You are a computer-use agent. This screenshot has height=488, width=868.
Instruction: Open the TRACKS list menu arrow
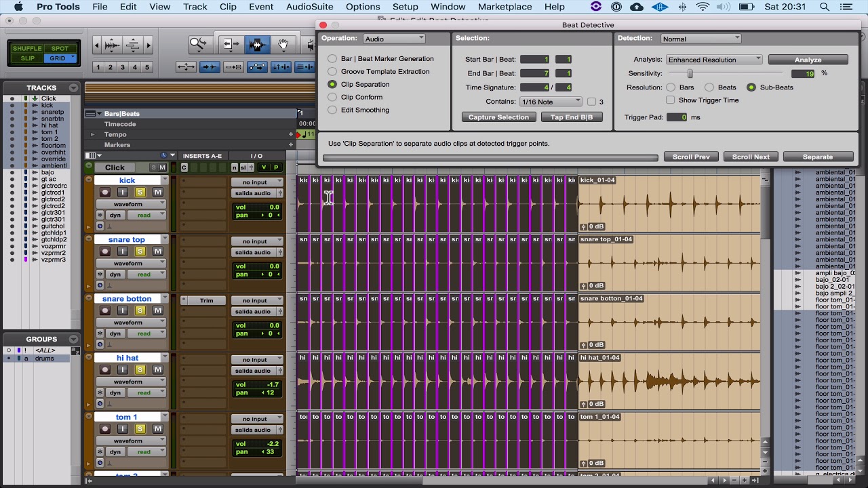pos(73,88)
